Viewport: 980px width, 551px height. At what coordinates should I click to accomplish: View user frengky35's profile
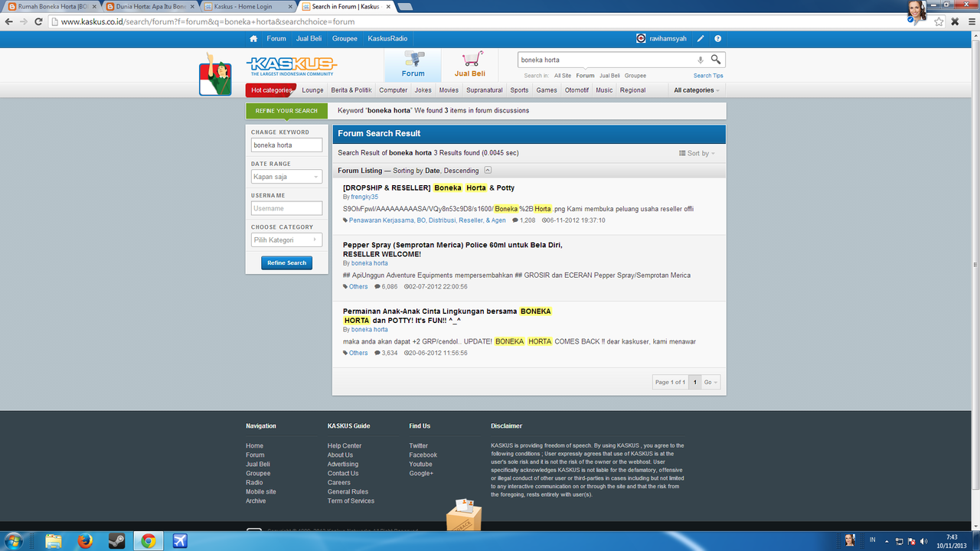coord(364,197)
